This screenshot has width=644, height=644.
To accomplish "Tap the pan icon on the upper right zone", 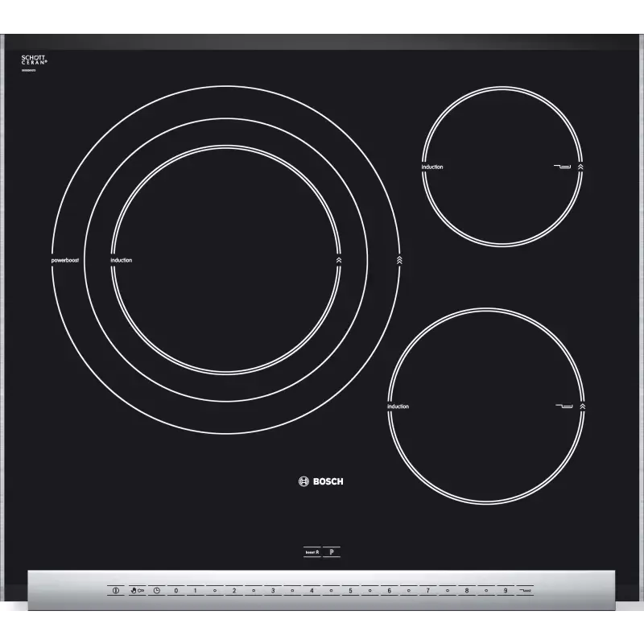I will click(563, 167).
